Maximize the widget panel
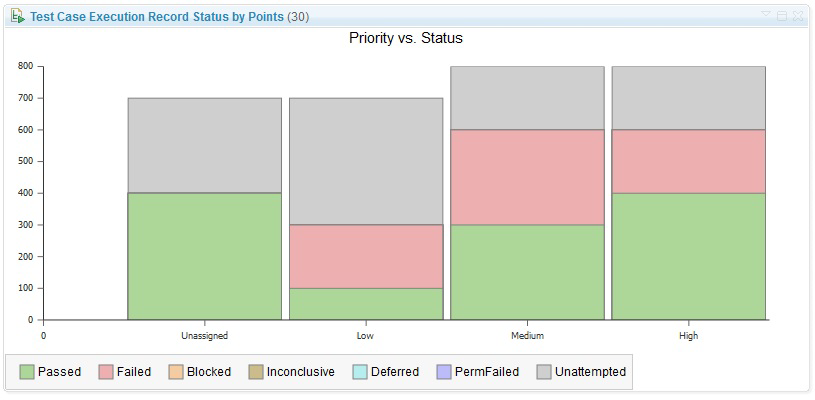The image size is (815, 400). (x=782, y=16)
